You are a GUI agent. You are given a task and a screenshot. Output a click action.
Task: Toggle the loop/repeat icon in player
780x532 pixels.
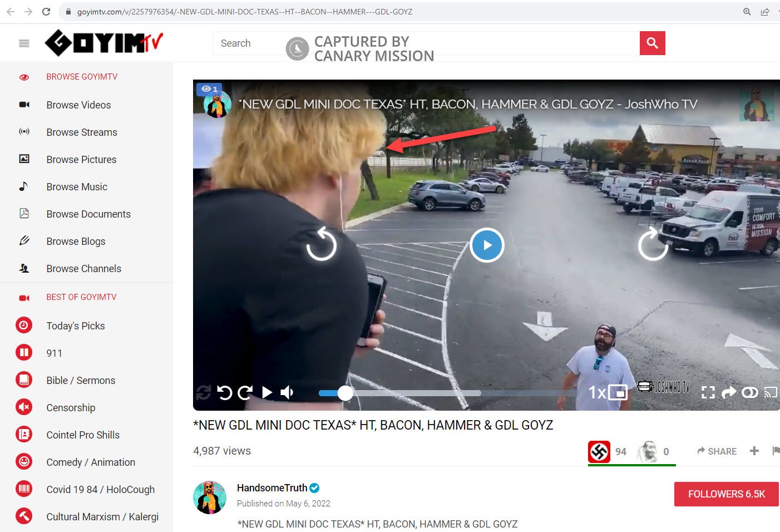click(203, 393)
